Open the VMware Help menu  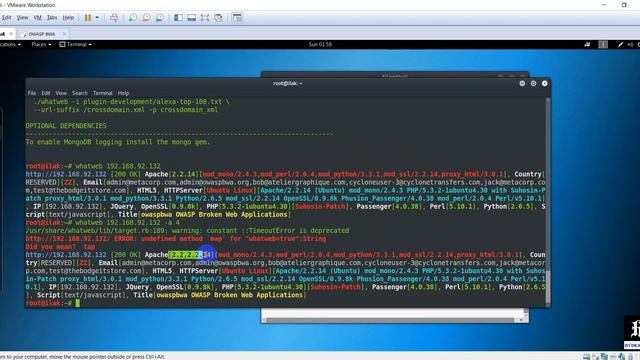pyautogui.click(x=68, y=18)
